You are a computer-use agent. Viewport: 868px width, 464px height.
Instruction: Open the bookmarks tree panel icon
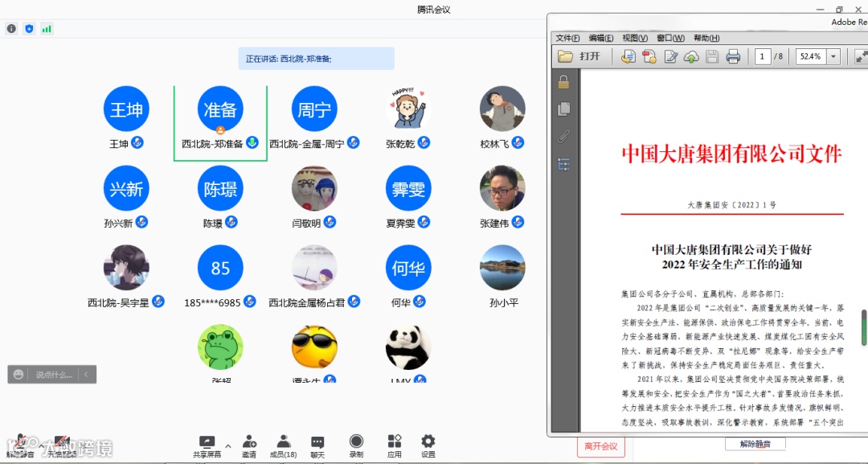563,164
